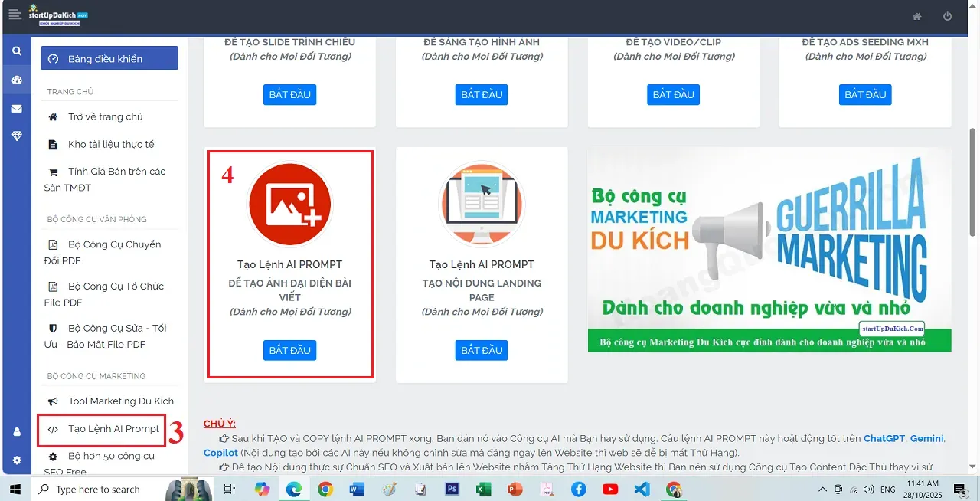
Task: Select the palette dashboard icon in the left rail
Action: pos(15,79)
